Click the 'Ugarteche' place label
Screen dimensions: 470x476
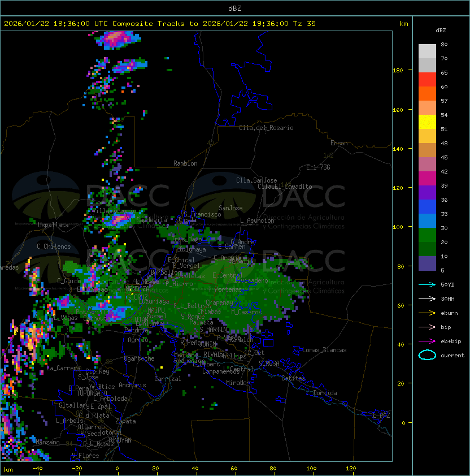(x=140, y=358)
